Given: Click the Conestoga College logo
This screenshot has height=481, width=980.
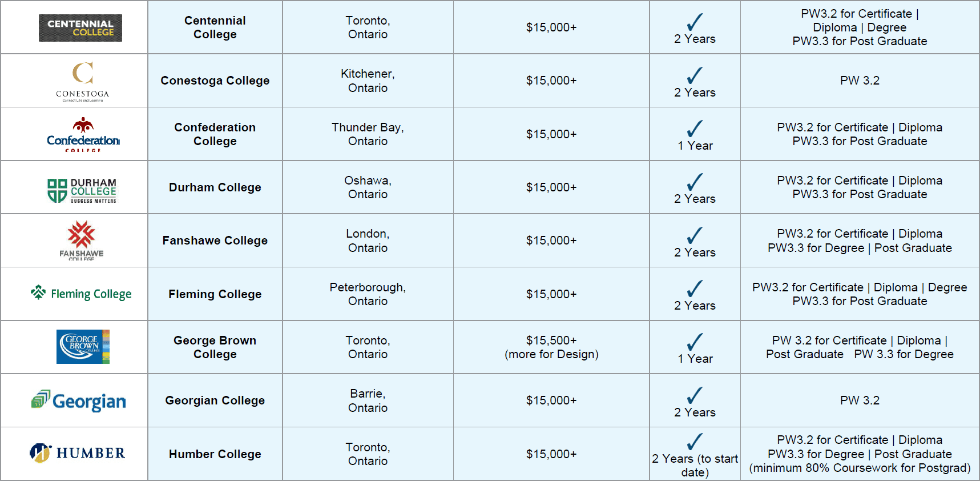Looking at the screenshot, I should click(x=82, y=81).
